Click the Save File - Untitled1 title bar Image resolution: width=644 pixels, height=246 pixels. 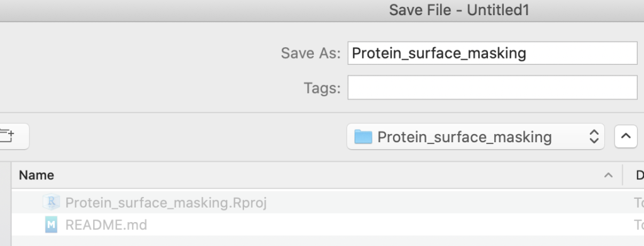tap(458, 10)
